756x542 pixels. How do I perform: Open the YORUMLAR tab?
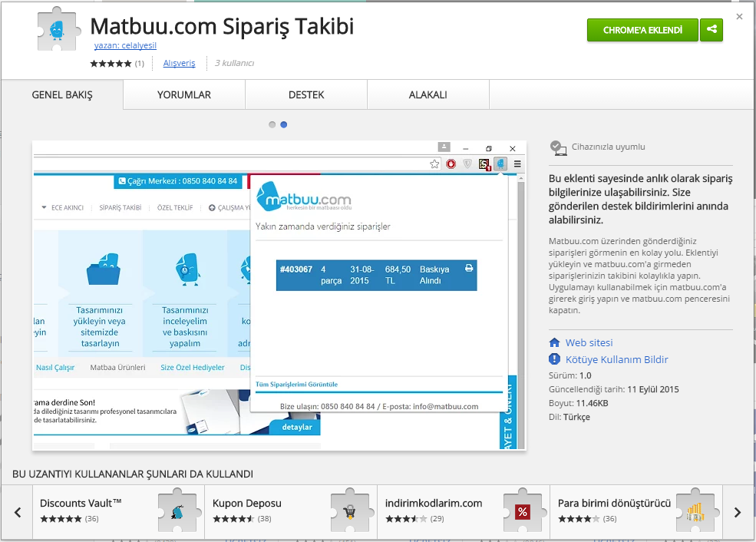(184, 95)
